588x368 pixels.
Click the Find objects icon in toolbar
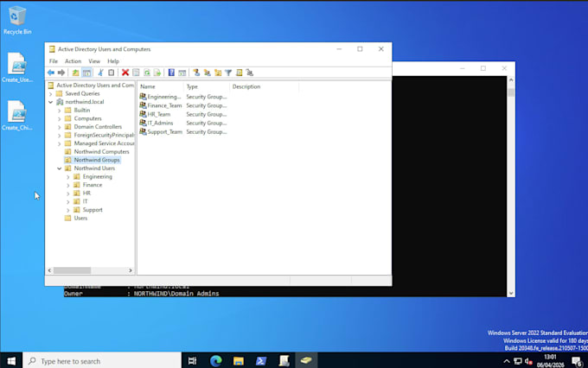240,73
